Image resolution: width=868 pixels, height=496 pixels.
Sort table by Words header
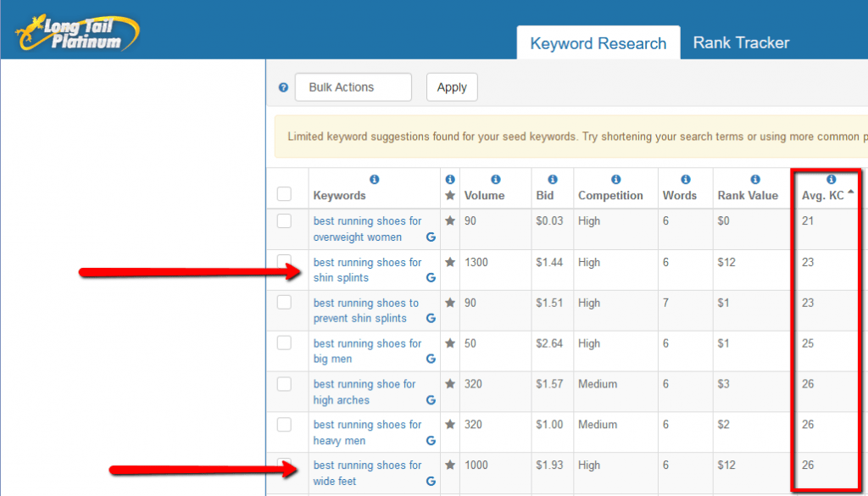680,195
